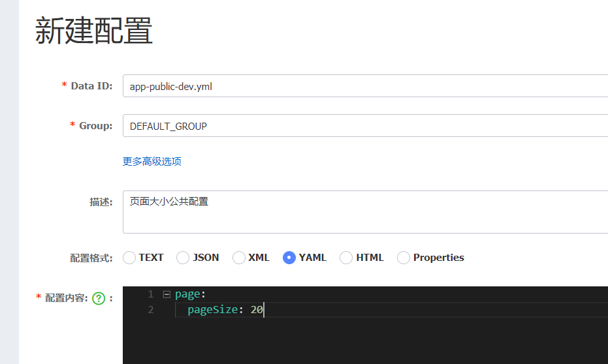This screenshot has height=364, width=608.
Task: Click the Group input field
Action: pos(365,125)
